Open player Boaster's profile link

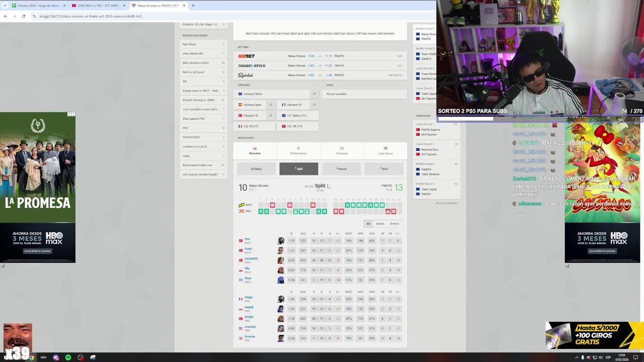[249, 338]
